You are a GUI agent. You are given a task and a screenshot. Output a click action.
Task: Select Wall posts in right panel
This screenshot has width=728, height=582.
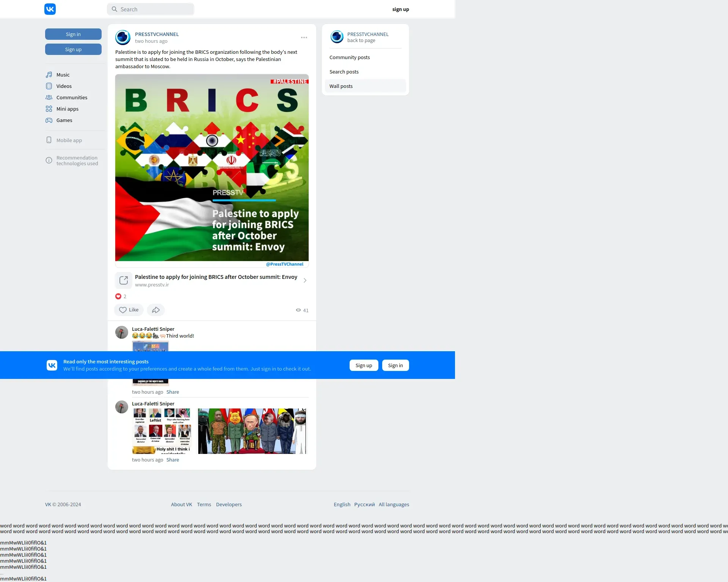[x=341, y=86]
